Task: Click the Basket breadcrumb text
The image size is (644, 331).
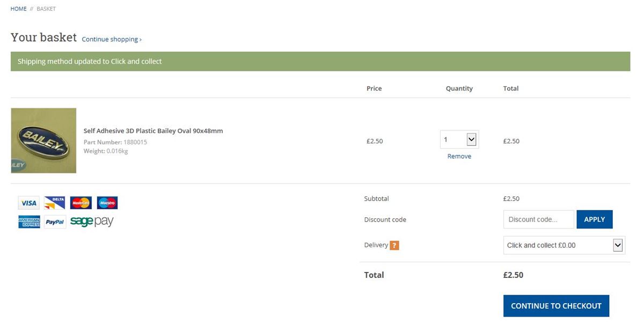Action: (46, 9)
